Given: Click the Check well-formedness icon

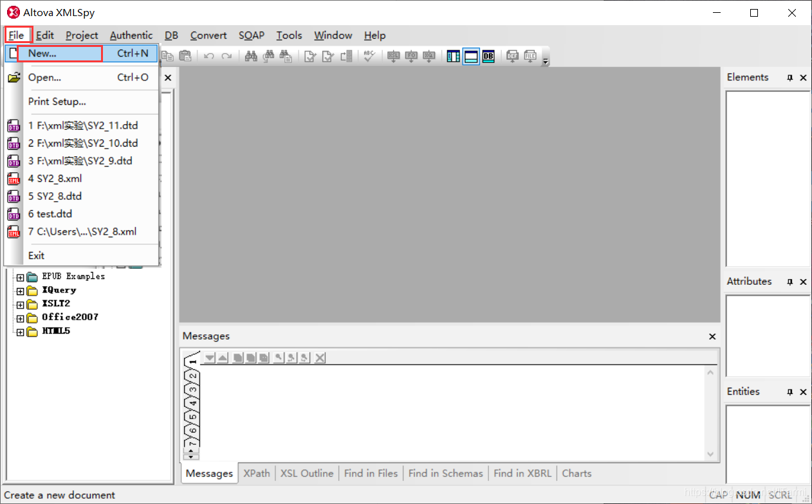Looking at the screenshot, I should pos(310,56).
